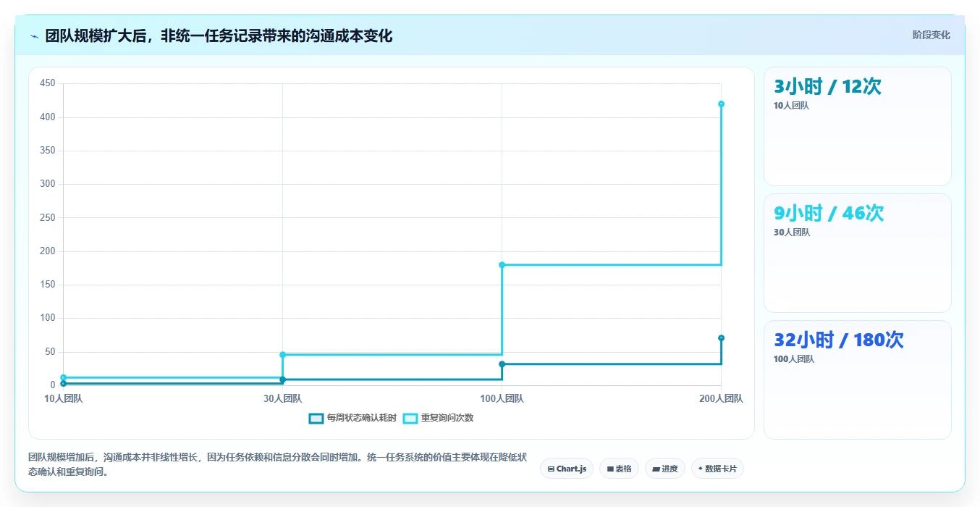Click the 30人团队 caption in second card
This screenshot has height=507, width=980.
tap(792, 232)
